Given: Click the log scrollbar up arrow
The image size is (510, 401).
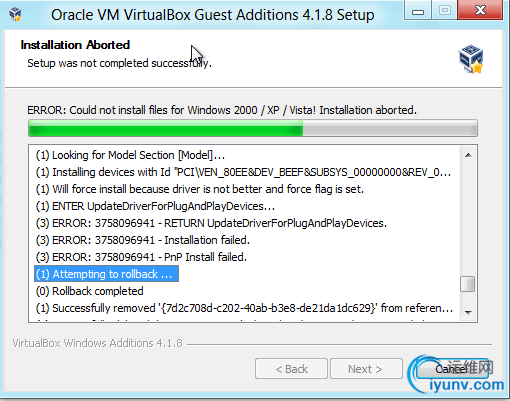Looking at the screenshot, I should click(468, 155).
